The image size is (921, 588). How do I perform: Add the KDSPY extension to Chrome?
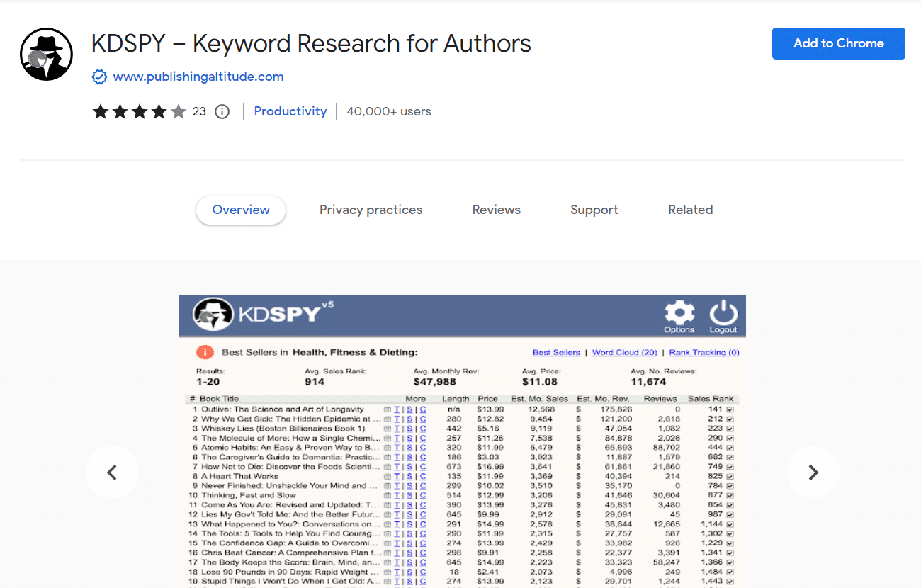[x=839, y=43]
